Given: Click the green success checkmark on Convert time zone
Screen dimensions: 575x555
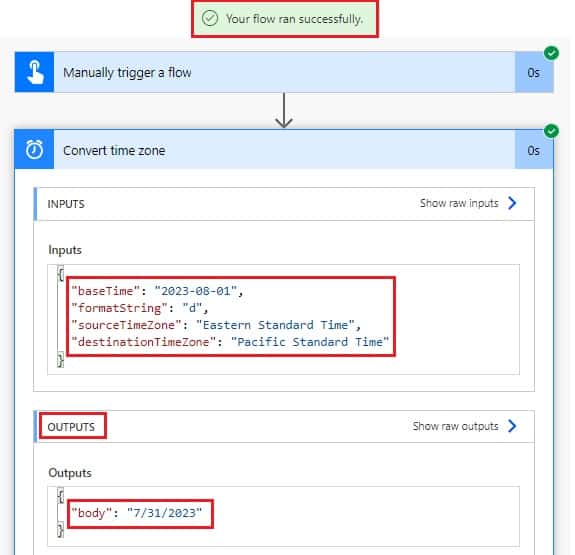Looking at the screenshot, I should (x=551, y=131).
